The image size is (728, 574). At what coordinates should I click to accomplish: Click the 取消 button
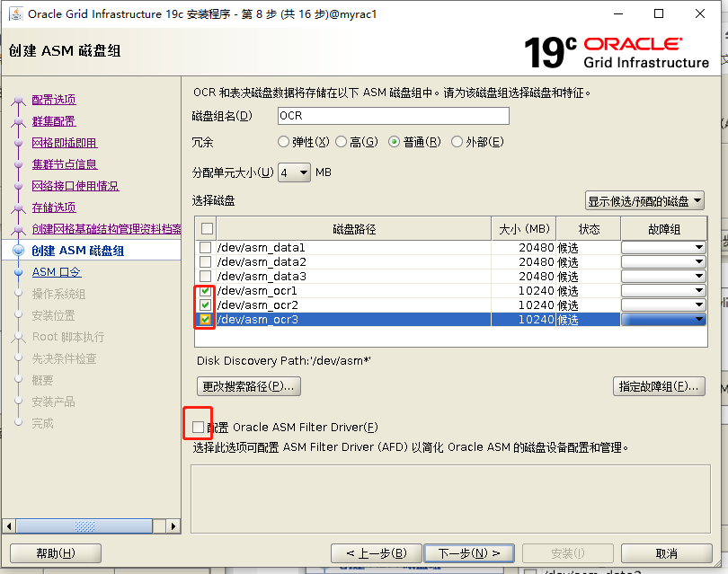[667, 553]
